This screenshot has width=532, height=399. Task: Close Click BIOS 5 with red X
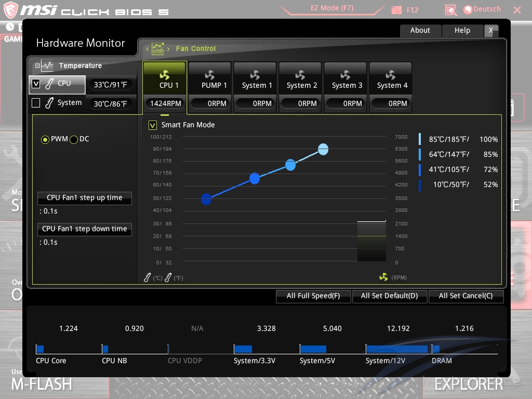(517, 10)
